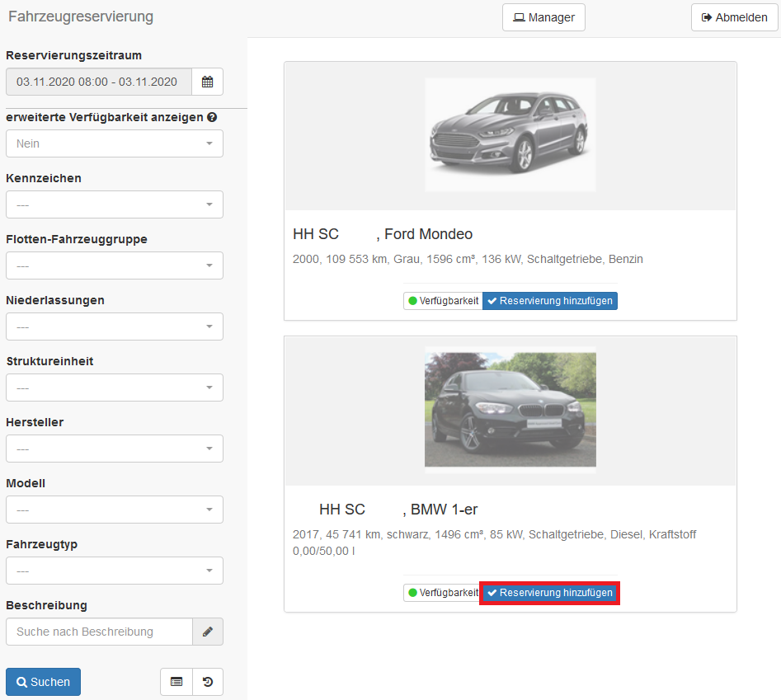Open the Kennzeichen dropdown
781x700 pixels.
click(114, 204)
